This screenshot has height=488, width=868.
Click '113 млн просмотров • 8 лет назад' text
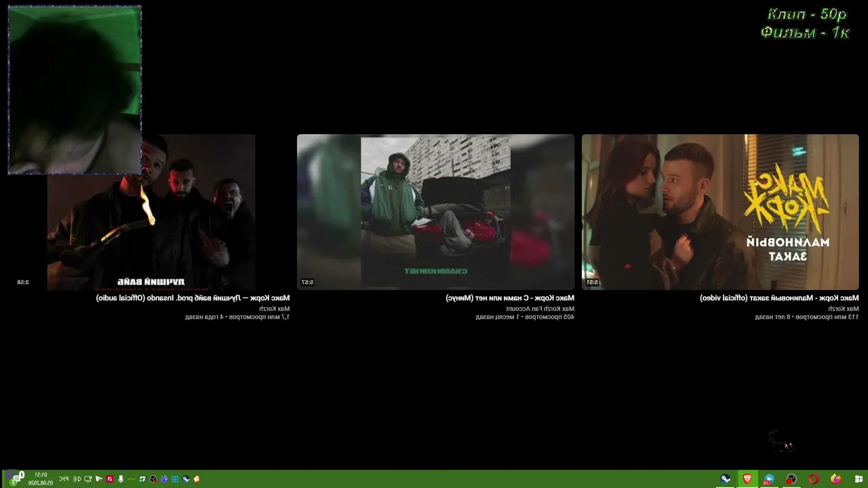click(807, 317)
